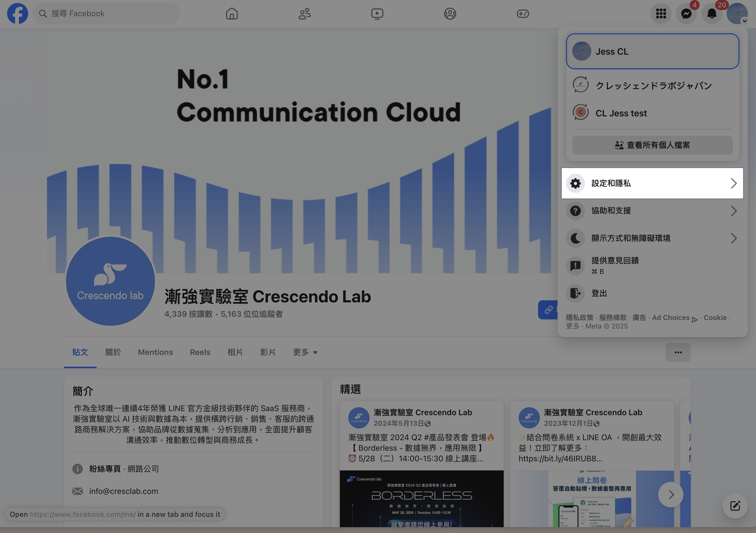Switch to the Reels tab
The width and height of the screenshot is (756, 533).
coord(200,352)
